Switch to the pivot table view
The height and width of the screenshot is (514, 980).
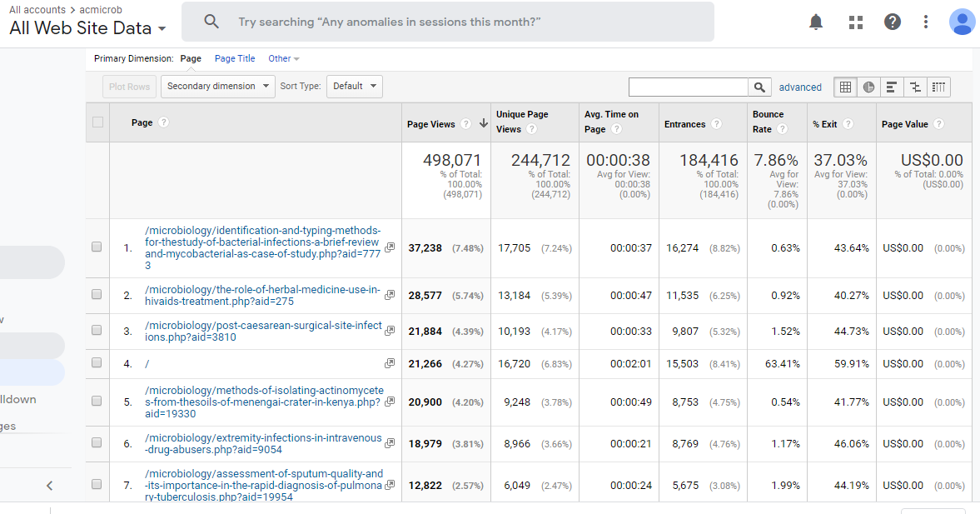click(938, 87)
